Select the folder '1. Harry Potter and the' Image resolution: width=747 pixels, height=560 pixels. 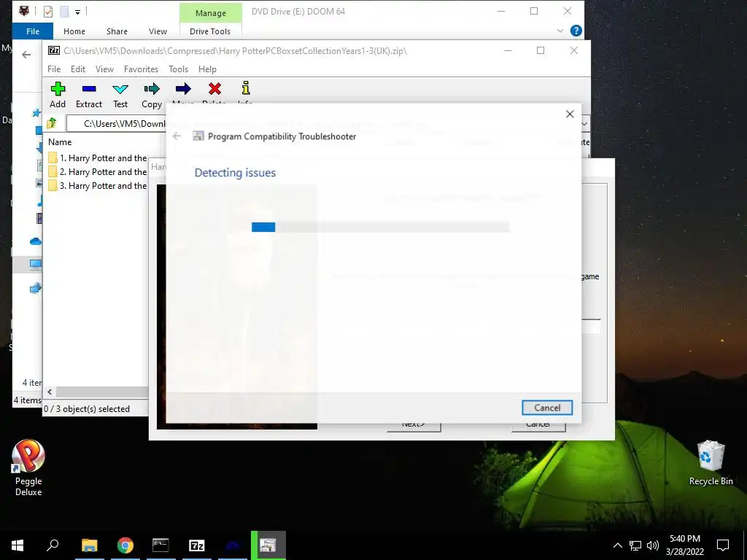(98, 158)
